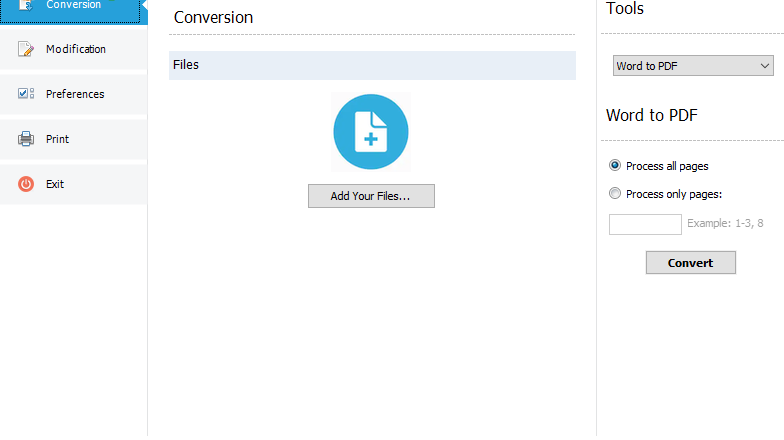Select the Process only pages option
Image resolution: width=784 pixels, height=440 pixels.
pyautogui.click(x=665, y=194)
